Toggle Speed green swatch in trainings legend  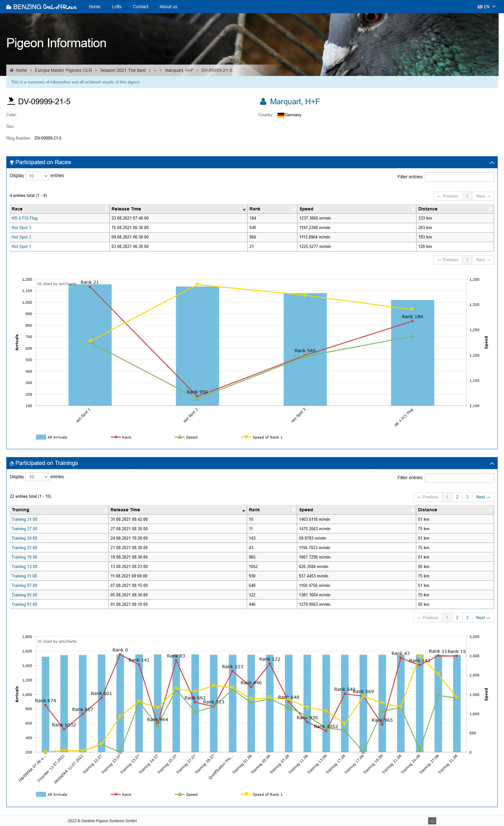180,794
